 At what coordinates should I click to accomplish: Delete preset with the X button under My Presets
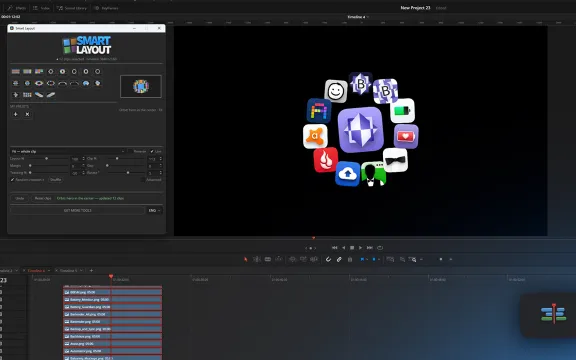(27, 114)
